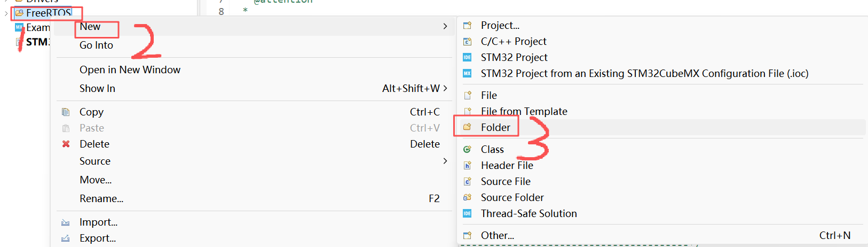The height and width of the screenshot is (247, 868).
Task: Select the FreeRTOS folder in project tree
Action: [x=49, y=13]
